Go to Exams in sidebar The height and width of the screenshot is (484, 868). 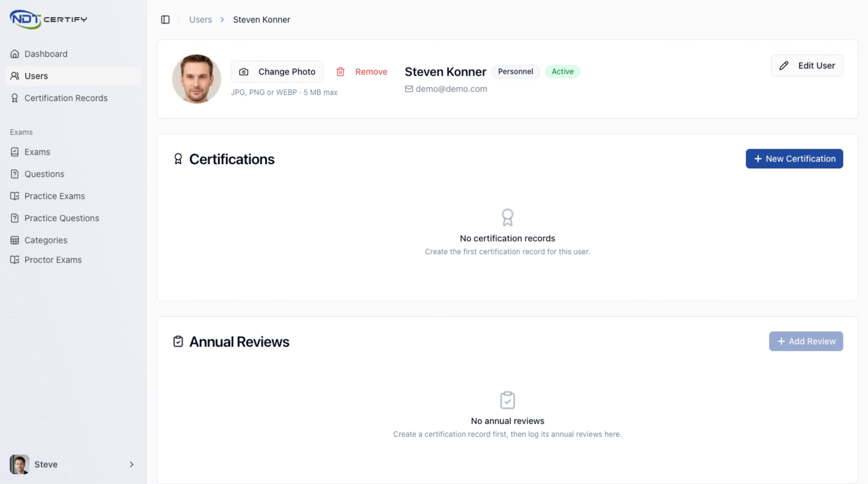coord(73,152)
